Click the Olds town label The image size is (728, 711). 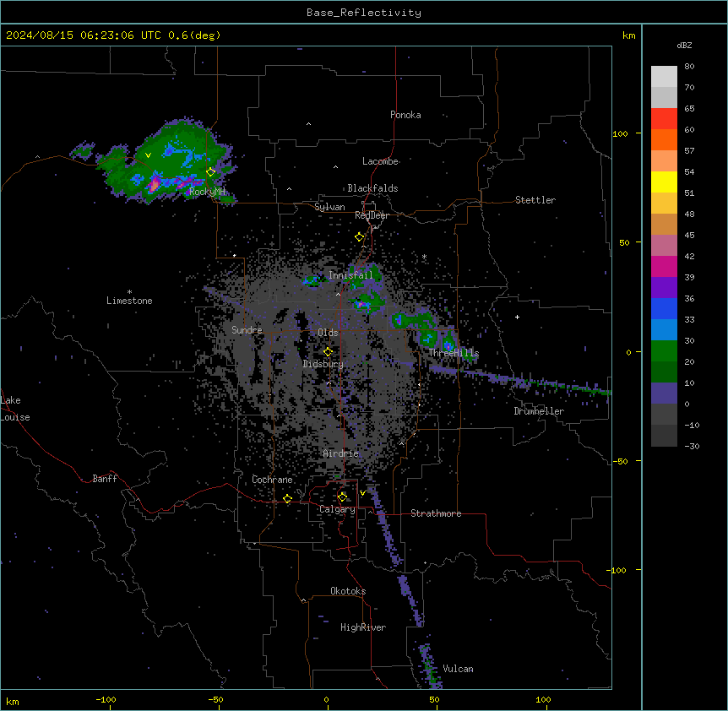(328, 333)
